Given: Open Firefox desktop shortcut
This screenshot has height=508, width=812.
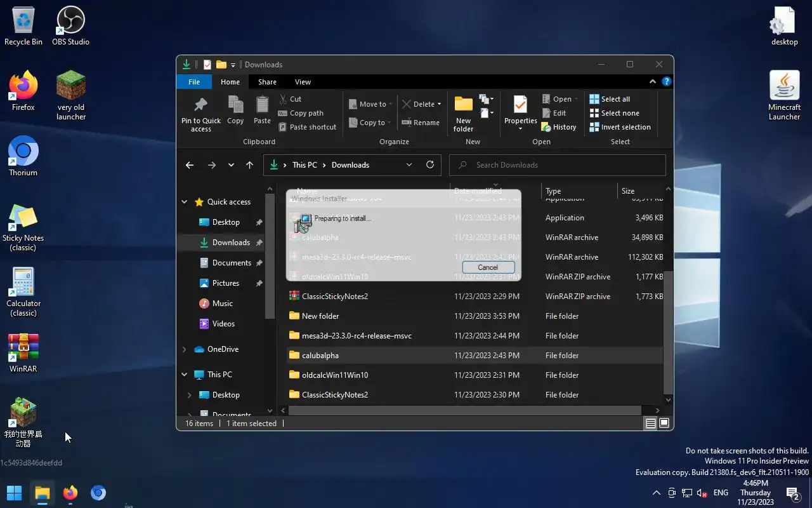Looking at the screenshot, I should click(x=23, y=91).
